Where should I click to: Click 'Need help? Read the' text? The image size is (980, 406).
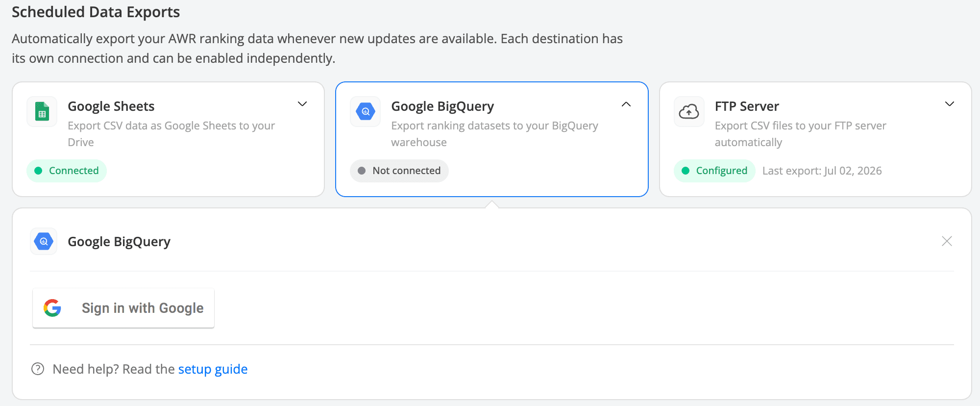(x=114, y=369)
